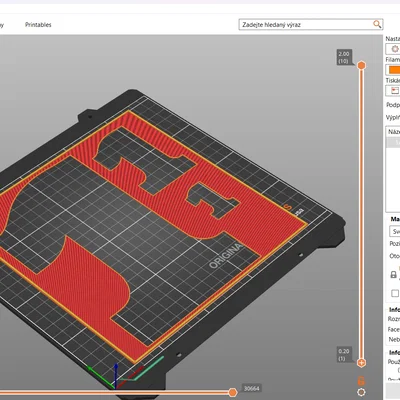Image resolution: width=400 pixels, height=400 pixels.
Task: Open the layer slider settings cog
Action: (361, 392)
